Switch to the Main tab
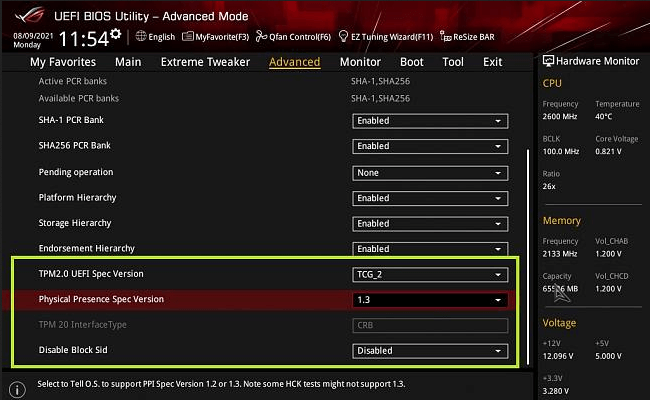650x400 pixels. [x=128, y=62]
